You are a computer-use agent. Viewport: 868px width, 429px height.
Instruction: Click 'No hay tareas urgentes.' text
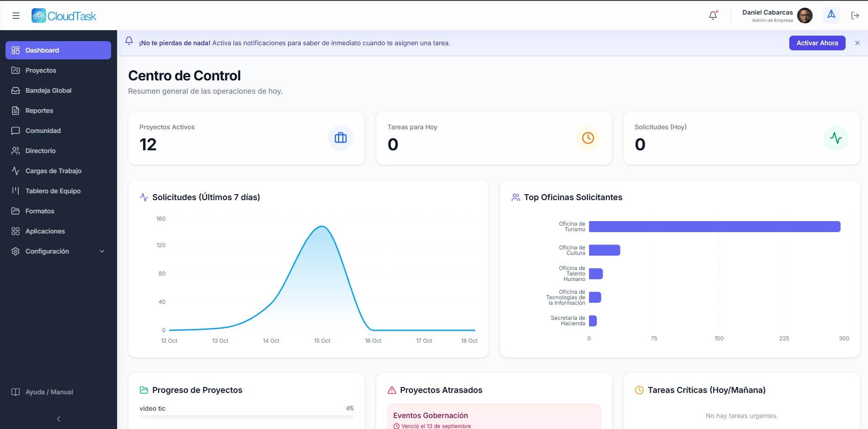[742, 416]
